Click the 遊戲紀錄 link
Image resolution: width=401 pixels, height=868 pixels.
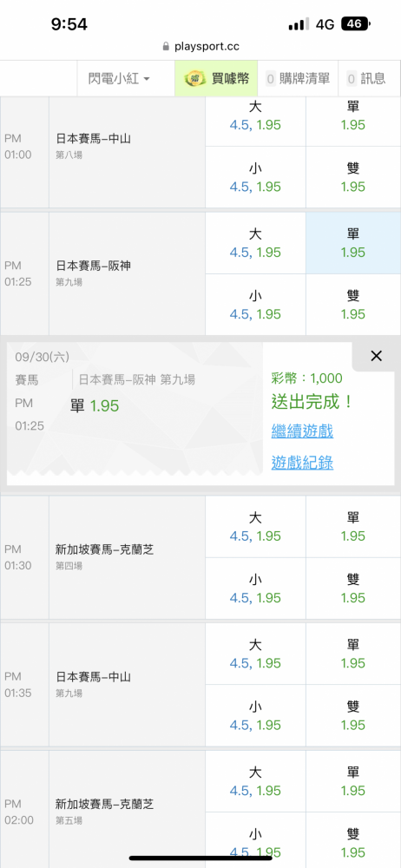[302, 463]
